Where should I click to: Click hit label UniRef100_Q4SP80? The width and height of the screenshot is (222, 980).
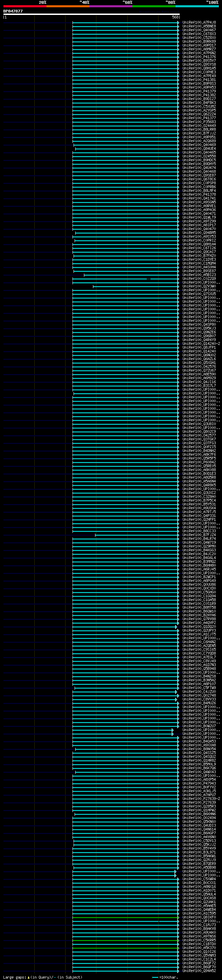(x=199, y=324)
